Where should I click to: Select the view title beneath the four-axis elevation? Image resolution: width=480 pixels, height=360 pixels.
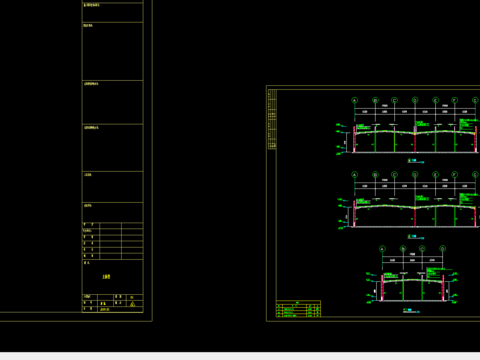[x=411, y=311]
